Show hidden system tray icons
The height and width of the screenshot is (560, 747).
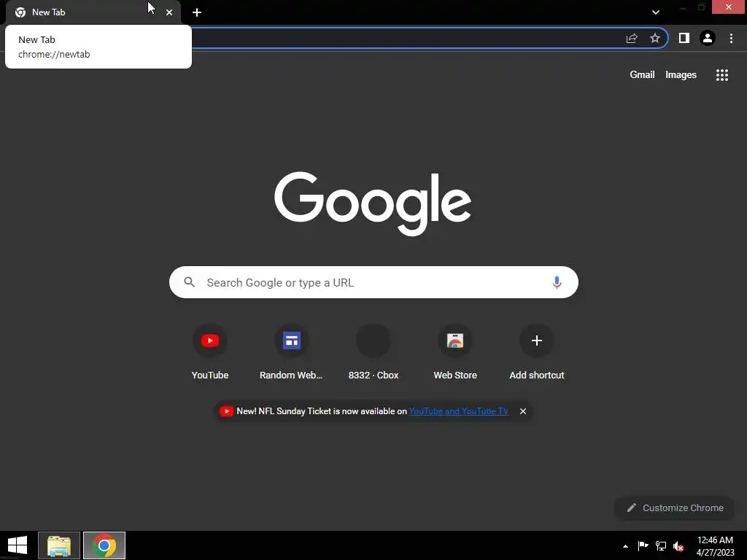pyautogui.click(x=625, y=546)
